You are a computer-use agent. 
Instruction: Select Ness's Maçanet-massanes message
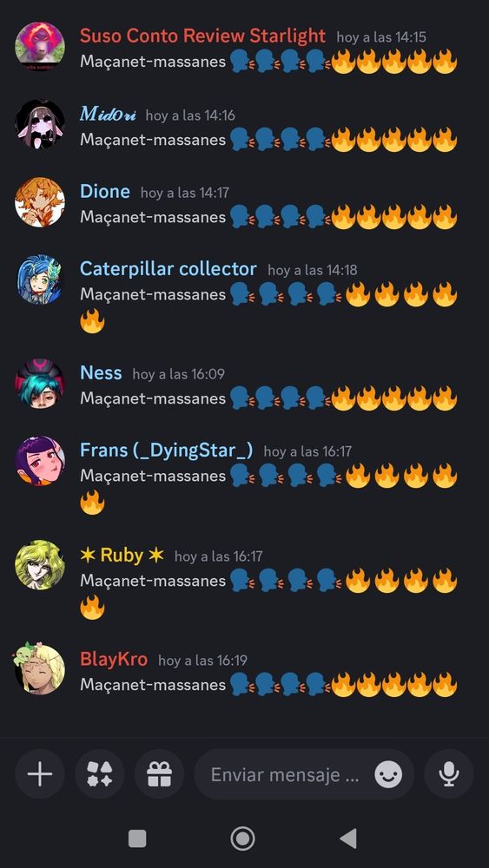point(268,398)
